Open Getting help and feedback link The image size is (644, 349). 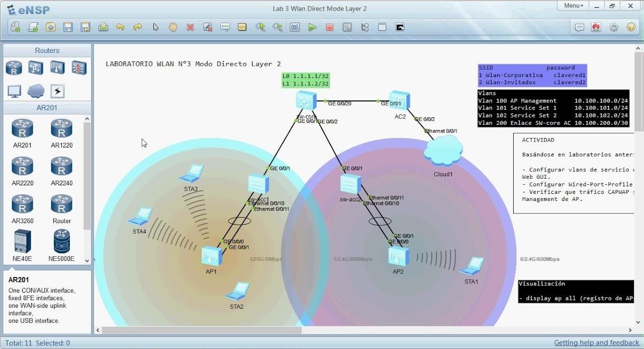(596, 343)
